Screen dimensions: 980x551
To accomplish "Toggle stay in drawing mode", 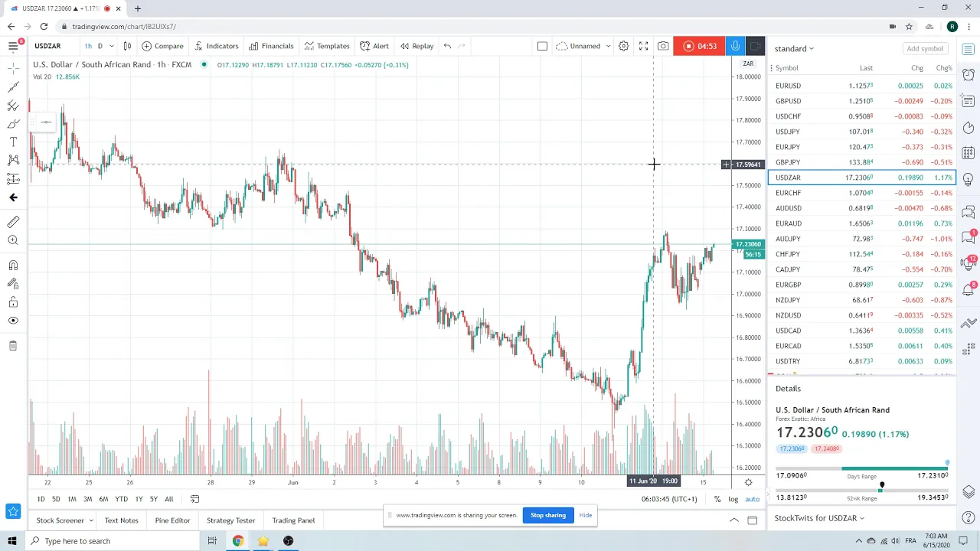I will [13, 284].
